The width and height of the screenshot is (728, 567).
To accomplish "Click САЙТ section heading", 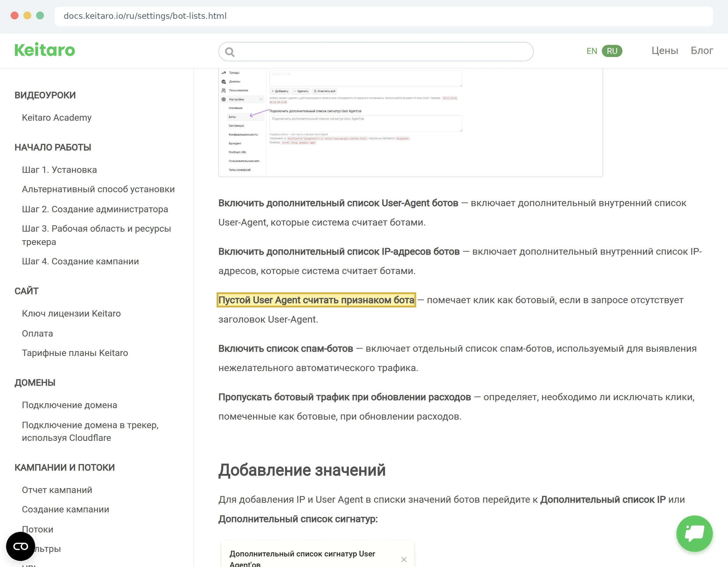I will 27,291.
